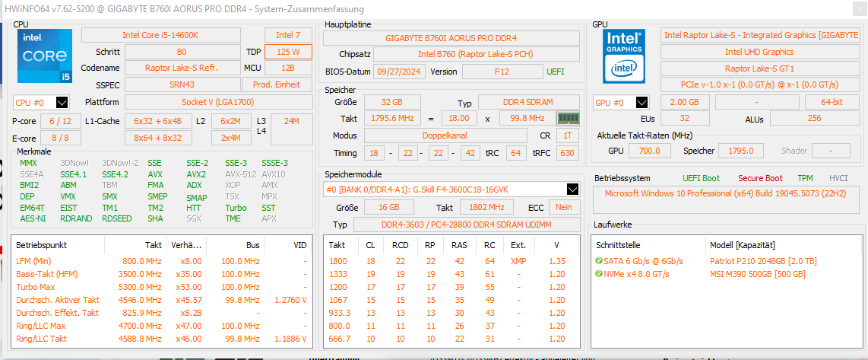Click the ECC value Nein
Viewport: 868px width, 360px height.
click(564, 207)
